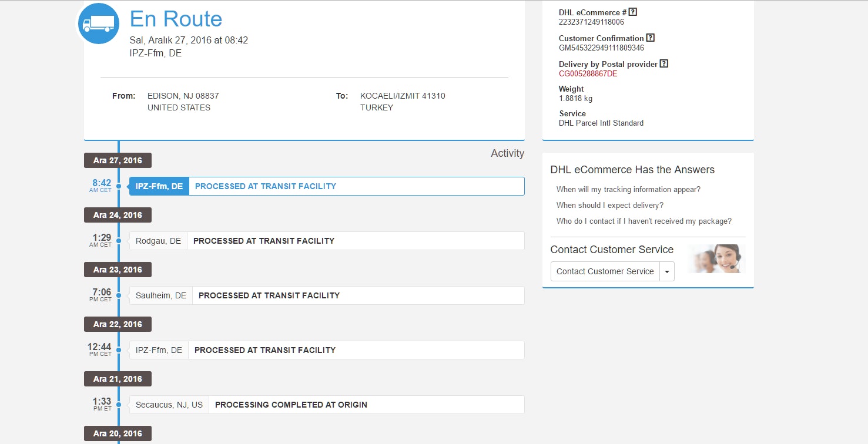Open postal tracking number CG005288867DE link
Image resolution: width=868 pixels, height=444 pixels.
588,74
